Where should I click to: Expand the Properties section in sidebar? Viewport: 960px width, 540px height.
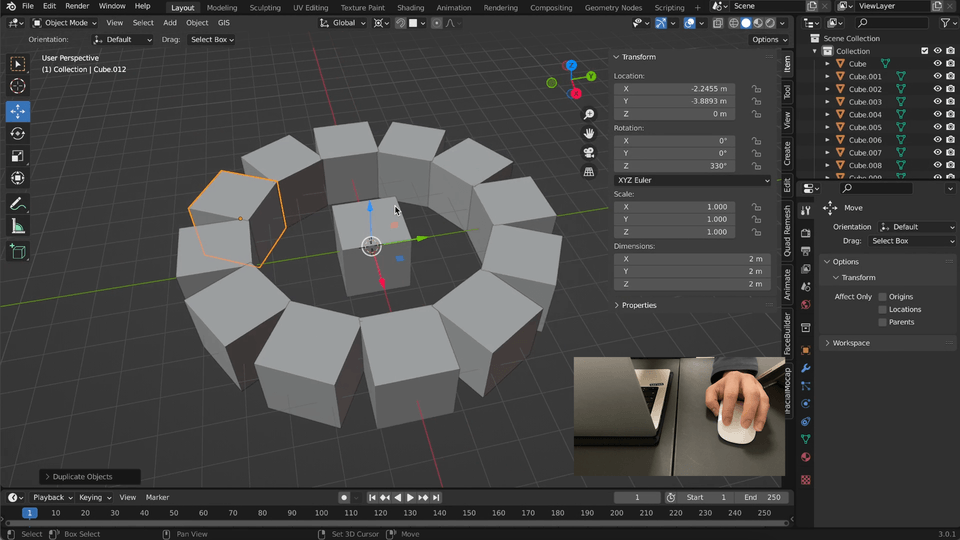[639, 305]
